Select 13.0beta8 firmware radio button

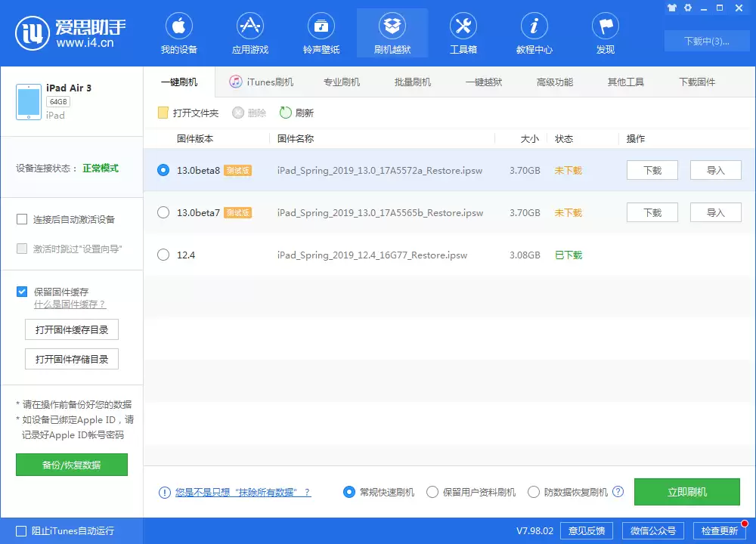point(163,170)
